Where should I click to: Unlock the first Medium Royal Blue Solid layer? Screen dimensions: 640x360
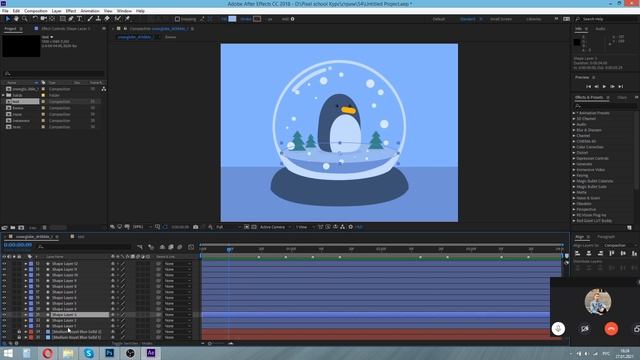coord(19,332)
